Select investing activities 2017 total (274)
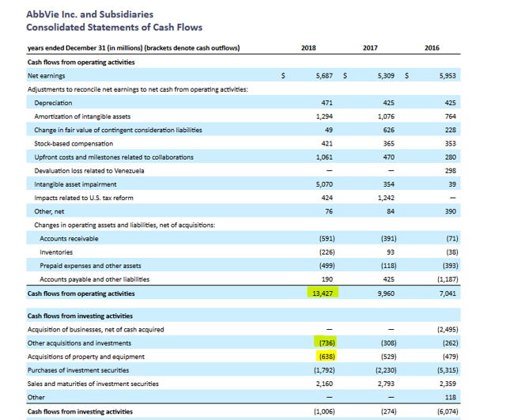Image resolution: width=506 pixels, height=420 pixels. (388, 411)
